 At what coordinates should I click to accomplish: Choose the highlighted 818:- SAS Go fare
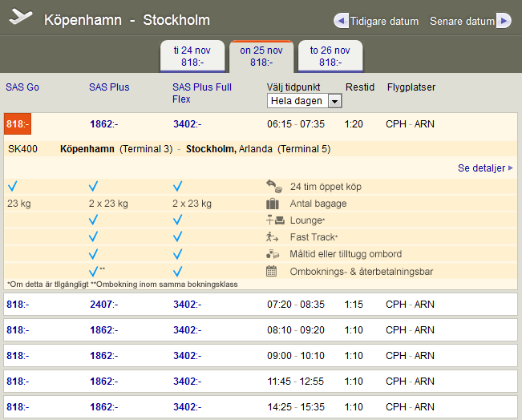18,124
